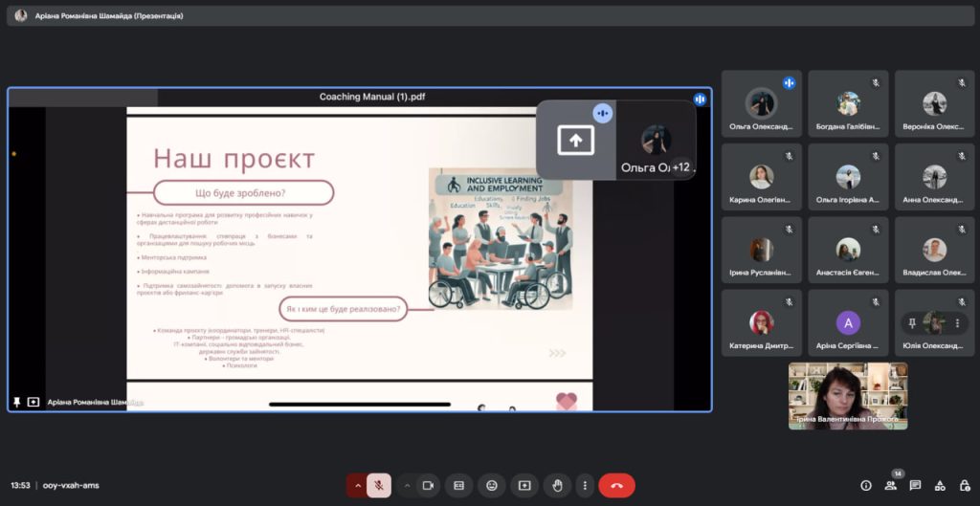
Task: Expand audio settings arrow beside microphone
Action: tap(358, 486)
